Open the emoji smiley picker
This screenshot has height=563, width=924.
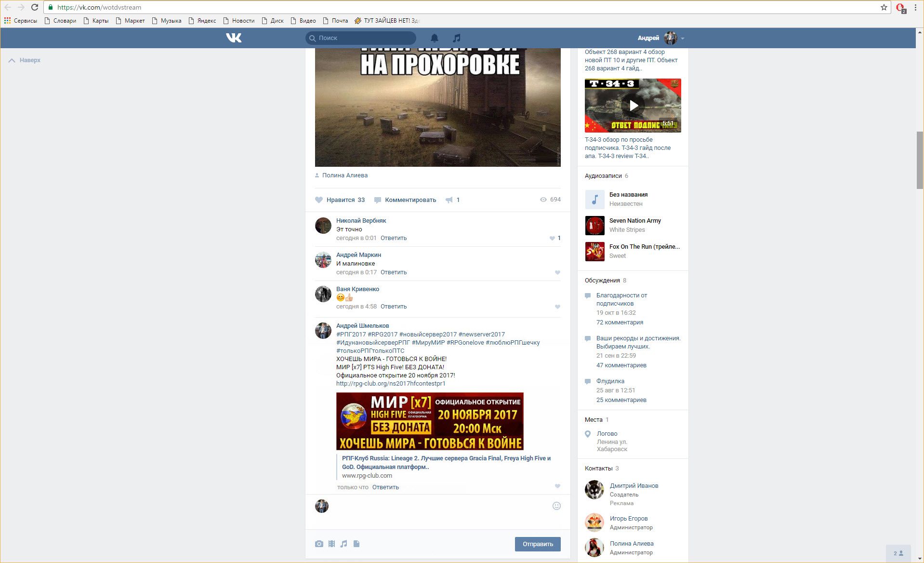tap(556, 506)
